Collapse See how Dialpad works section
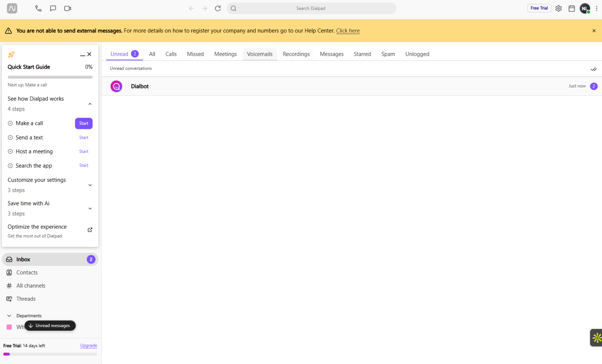The width and height of the screenshot is (602, 364). pyautogui.click(x=90, y=104)
